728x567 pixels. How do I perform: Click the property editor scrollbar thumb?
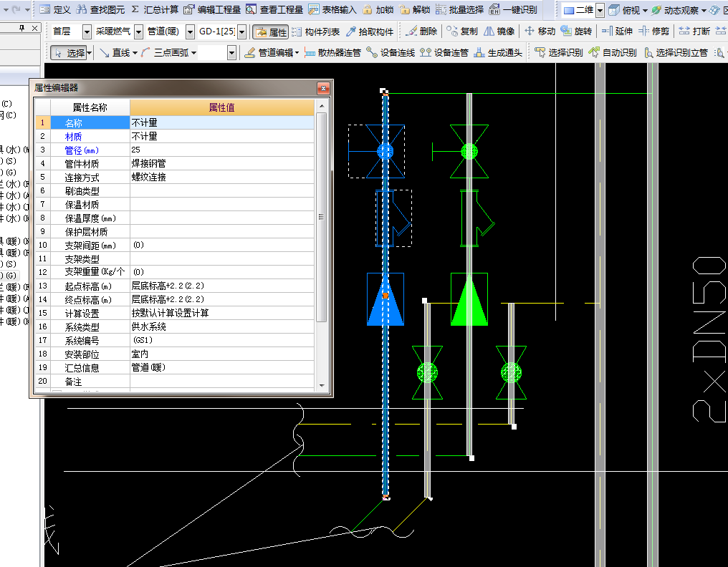coord(321,217)
